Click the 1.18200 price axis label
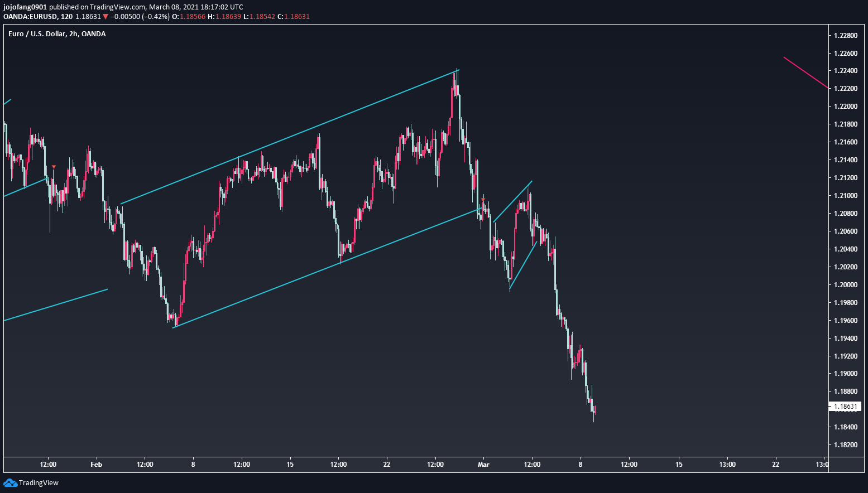 pos(845,445)
